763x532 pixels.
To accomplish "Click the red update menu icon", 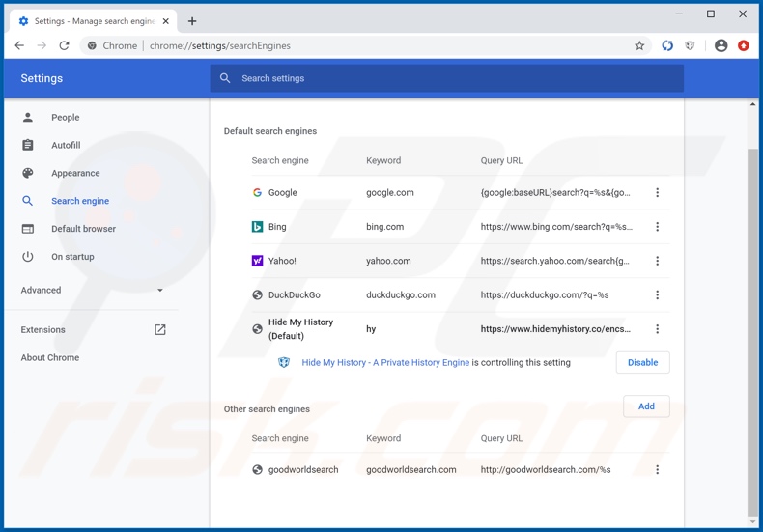I will click(743, 45).
